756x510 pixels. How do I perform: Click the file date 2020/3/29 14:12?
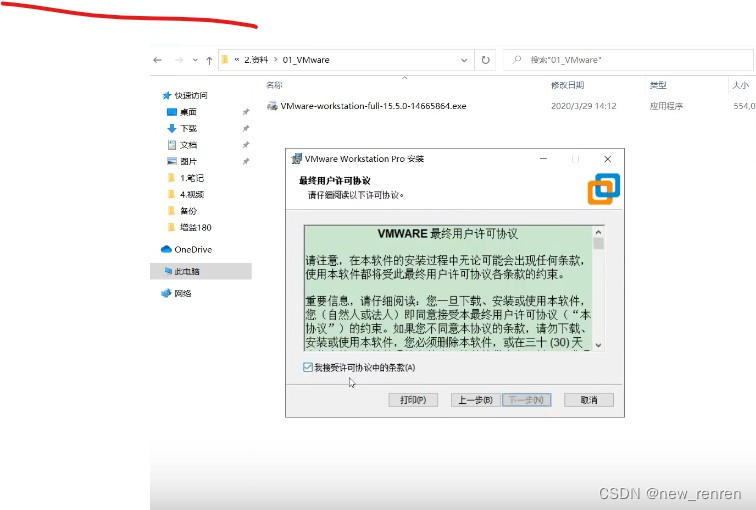click(583, 106)
